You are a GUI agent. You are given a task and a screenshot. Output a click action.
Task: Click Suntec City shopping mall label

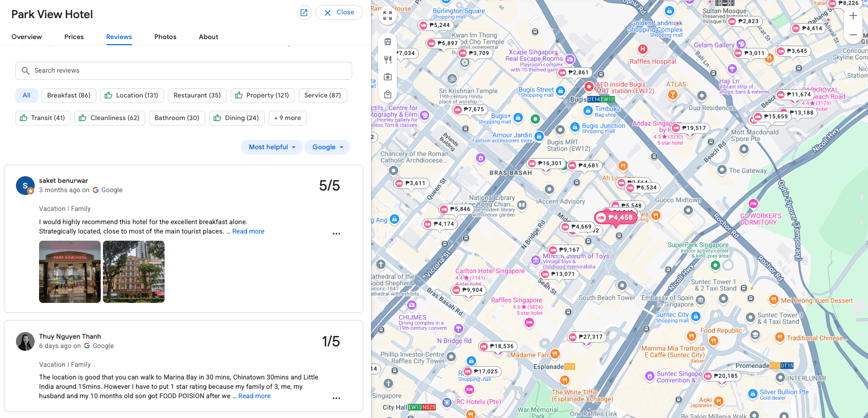673,317
